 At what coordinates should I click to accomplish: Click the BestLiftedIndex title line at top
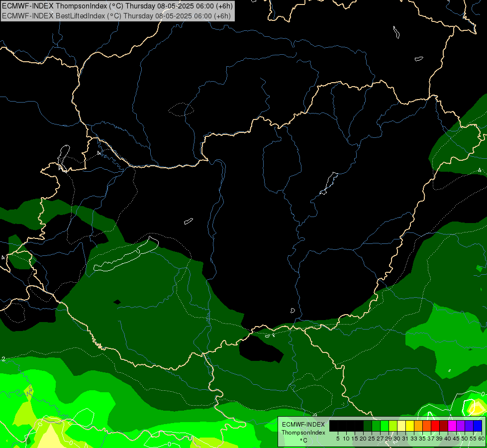coord(116,16)
